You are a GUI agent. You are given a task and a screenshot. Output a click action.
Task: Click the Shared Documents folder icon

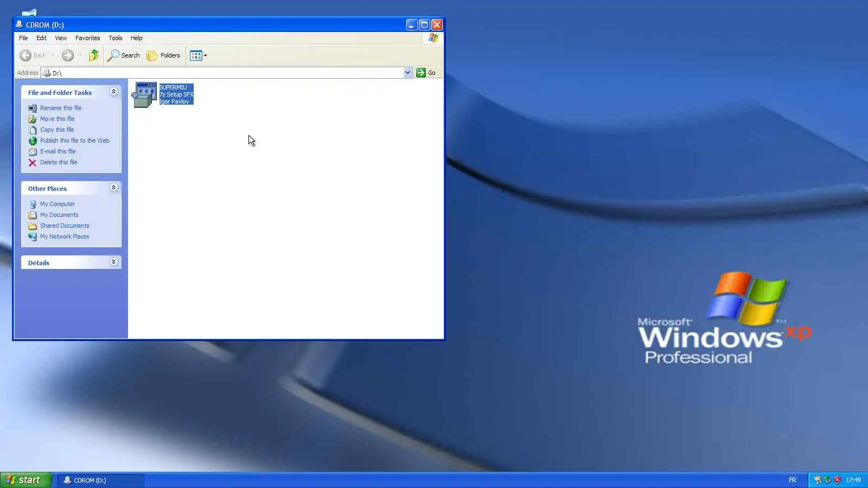pos(33,226)
